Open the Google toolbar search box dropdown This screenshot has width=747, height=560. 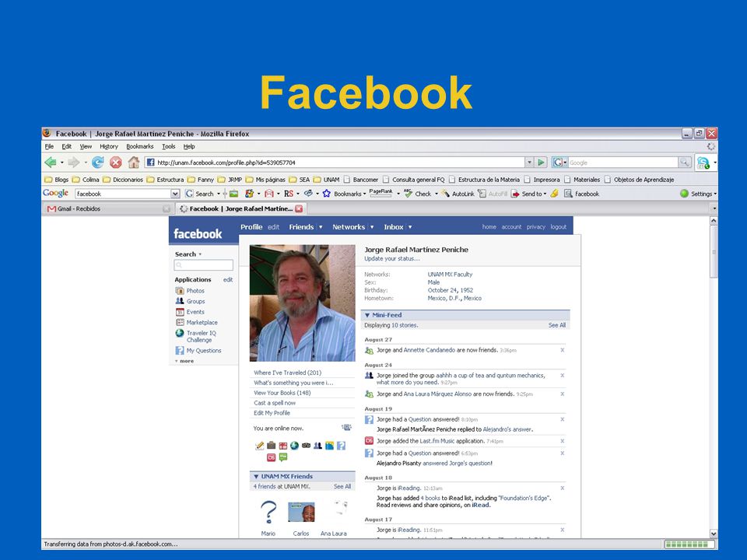click(x=175, y=194)
